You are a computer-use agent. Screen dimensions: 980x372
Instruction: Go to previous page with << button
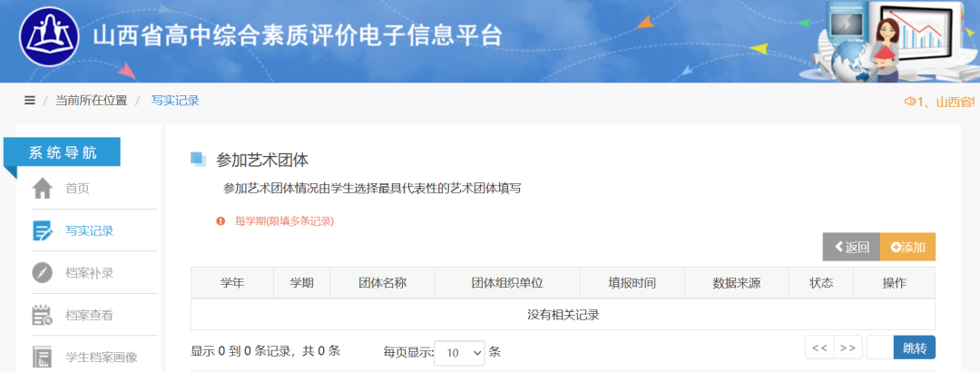coord(819,348)
